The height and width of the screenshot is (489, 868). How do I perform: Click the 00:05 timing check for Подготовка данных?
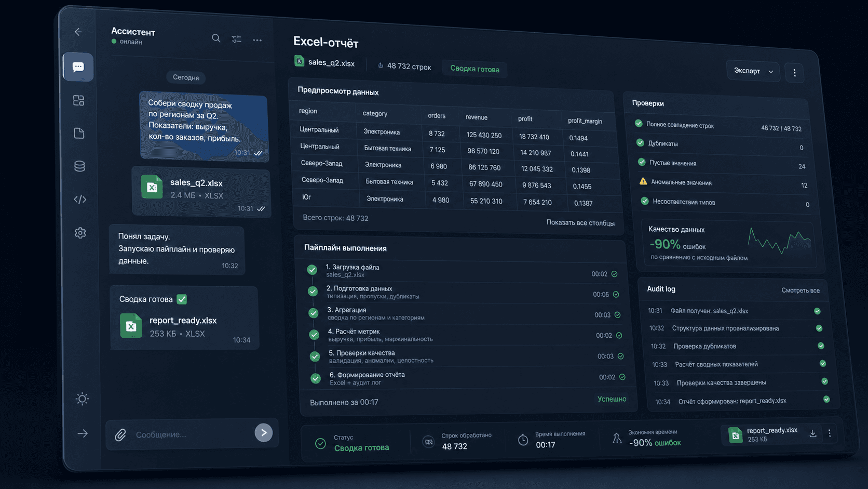(616, 295)
